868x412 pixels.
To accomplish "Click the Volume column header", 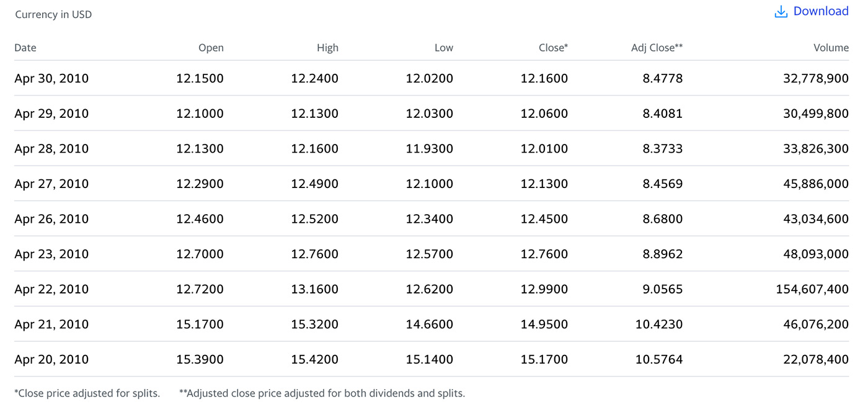I will (x=831, y=48).
